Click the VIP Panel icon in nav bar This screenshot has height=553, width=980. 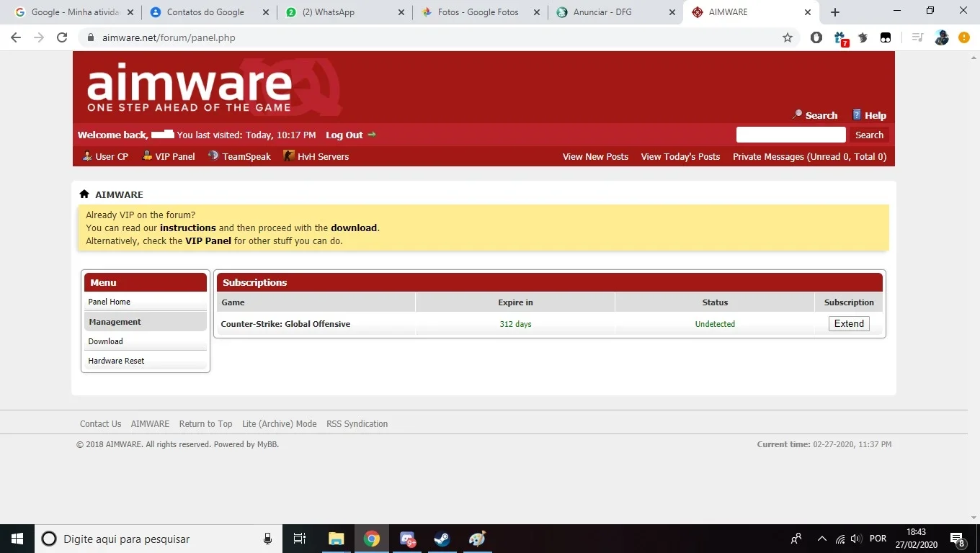[147, 156]
